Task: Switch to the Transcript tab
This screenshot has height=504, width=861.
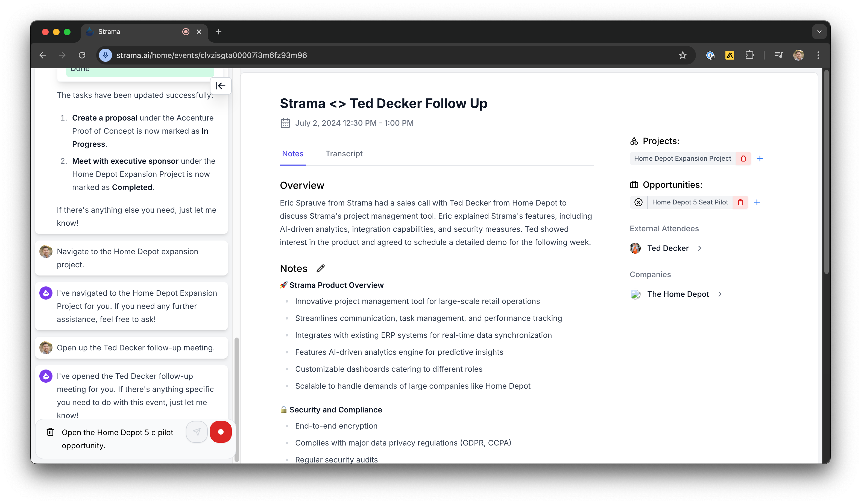Action: point(344,154)
